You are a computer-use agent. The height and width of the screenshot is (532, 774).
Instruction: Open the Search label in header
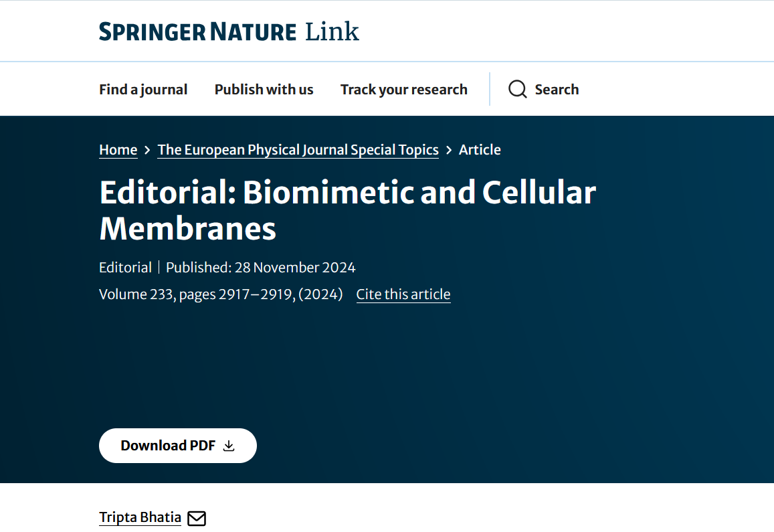pos(557,90)
